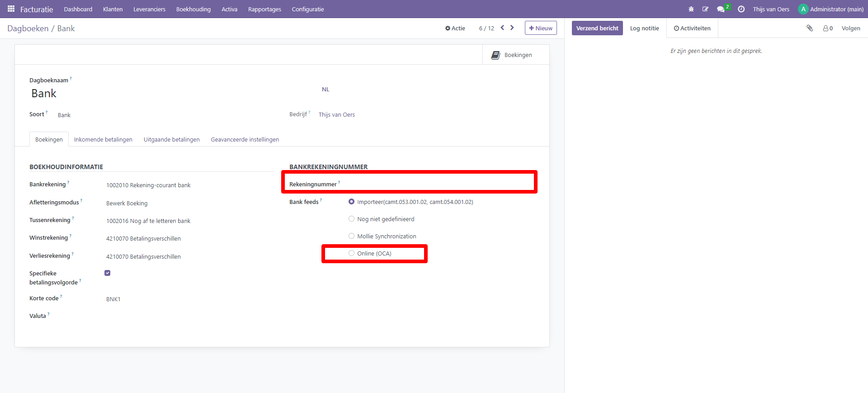868x393 pixels.
Task: Open the Administrator user menu
Action: tap(831, 9)
